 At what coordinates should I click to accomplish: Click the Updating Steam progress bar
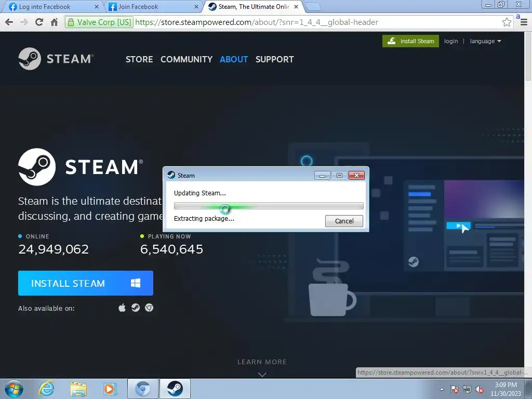pyautogui.click(x=269, y=206)
